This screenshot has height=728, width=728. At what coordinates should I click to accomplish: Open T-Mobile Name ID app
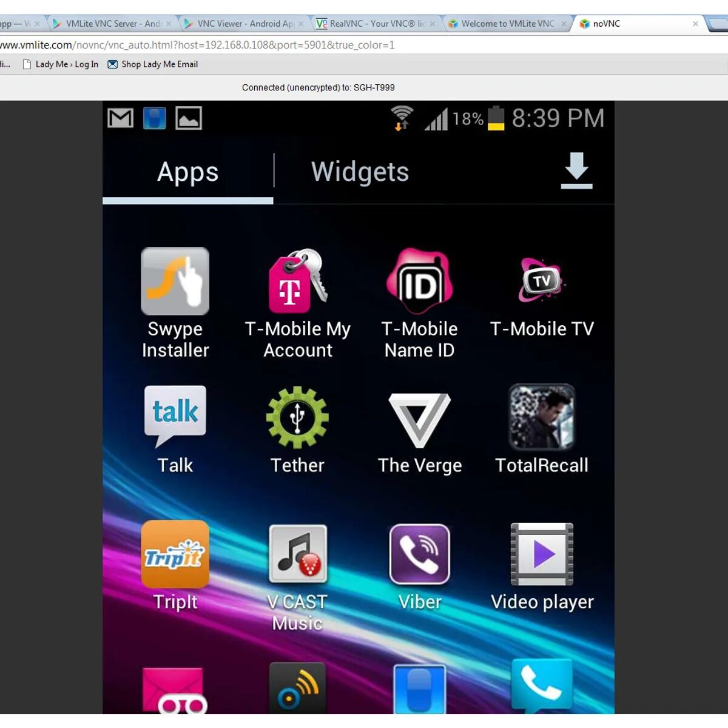[x=419, y=280]
